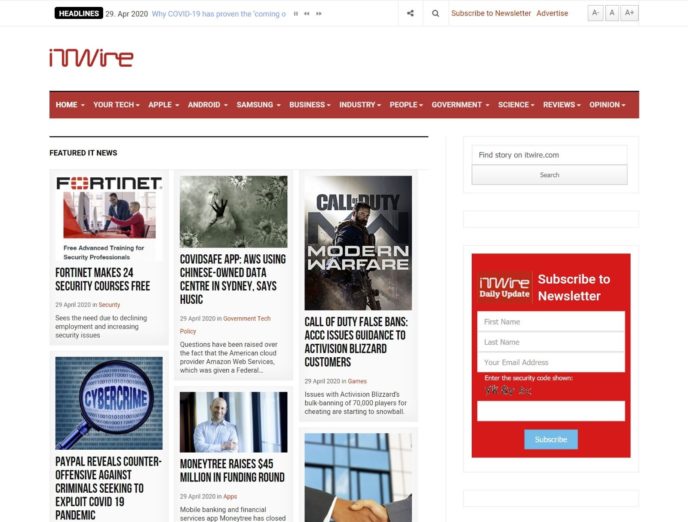Open COVIDSafe App AWS headline

click(233, 279)
